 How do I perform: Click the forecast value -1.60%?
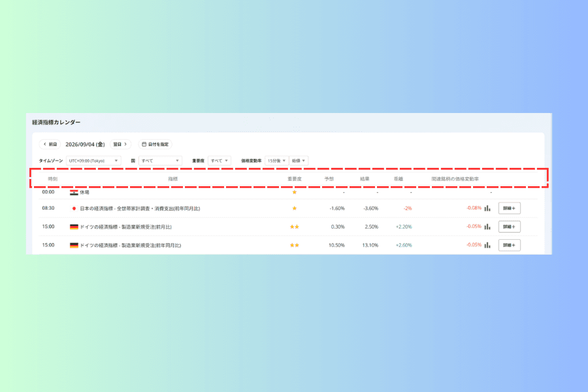[x=336, y=208]
